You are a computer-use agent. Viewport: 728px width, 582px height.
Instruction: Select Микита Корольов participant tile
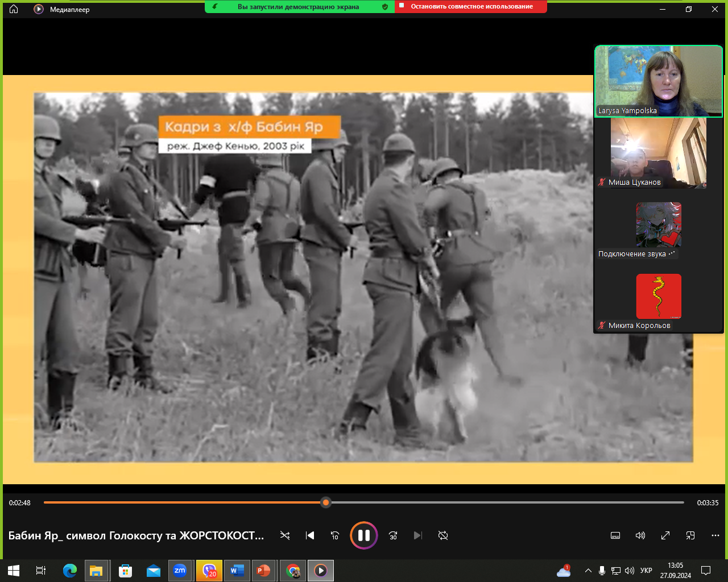point(659,297)
